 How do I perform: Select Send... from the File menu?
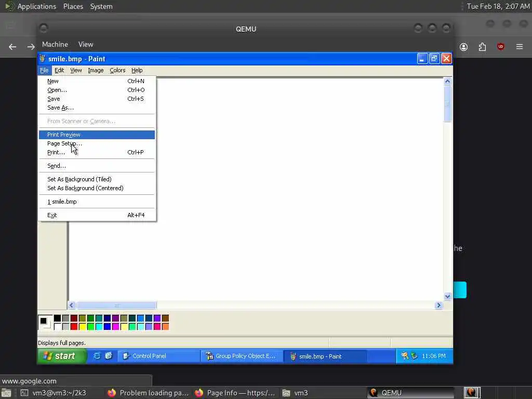coord(97,166)
